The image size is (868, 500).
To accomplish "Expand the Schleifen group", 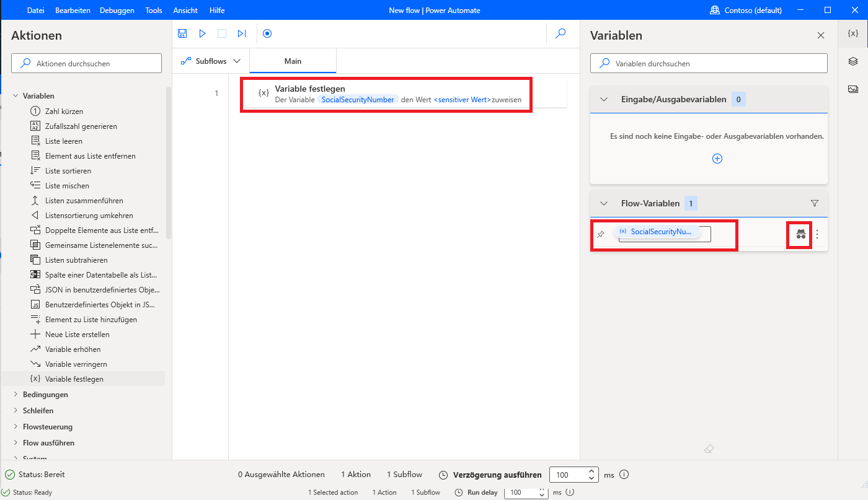I will pos(15,411).
